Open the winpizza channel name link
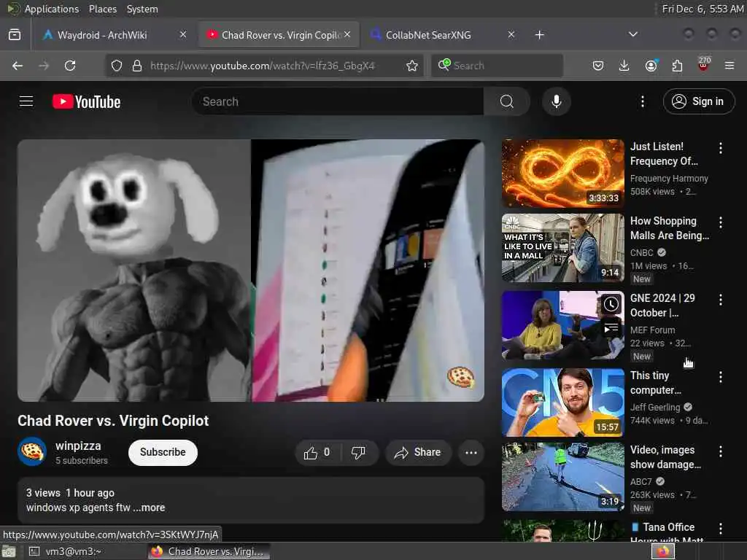 [x=78, y=446]
